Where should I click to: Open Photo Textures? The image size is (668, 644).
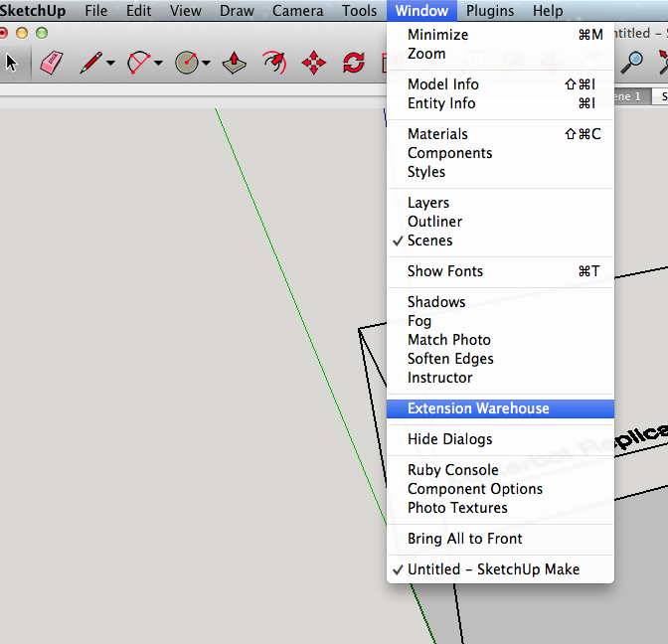[x=500, y=508]
